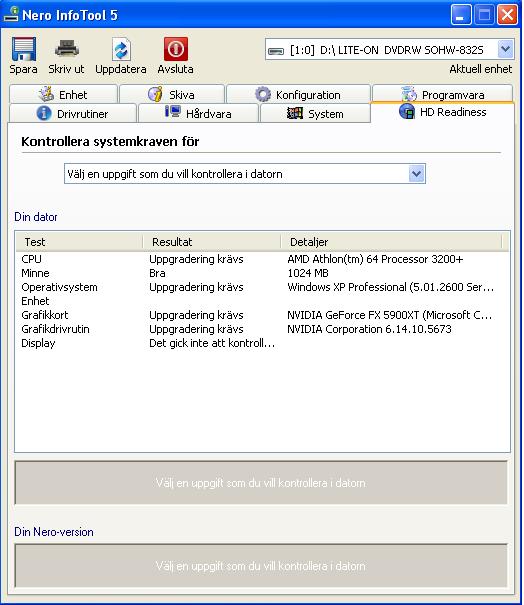Image resolution: width=524 pixels, height=605 pixels.
Task: Click the 'Din dator' section label
Action: point(36,216)
